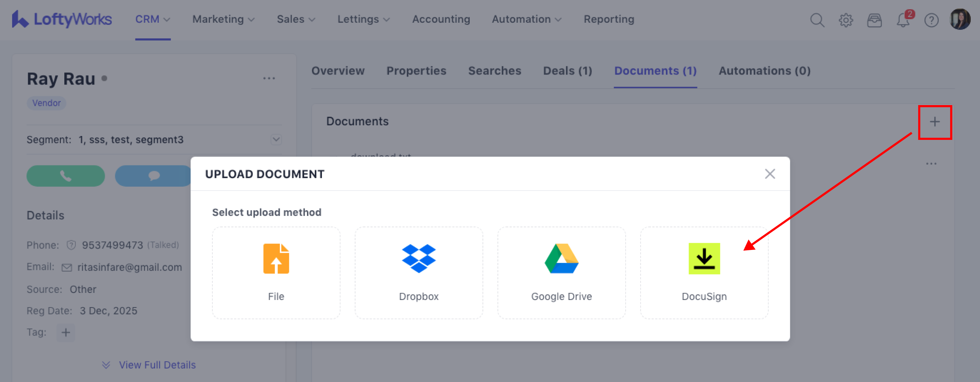Pick Google Drive upload option
Screen dimensions: 980x382
pyautogui.click(x=561, y=272)
